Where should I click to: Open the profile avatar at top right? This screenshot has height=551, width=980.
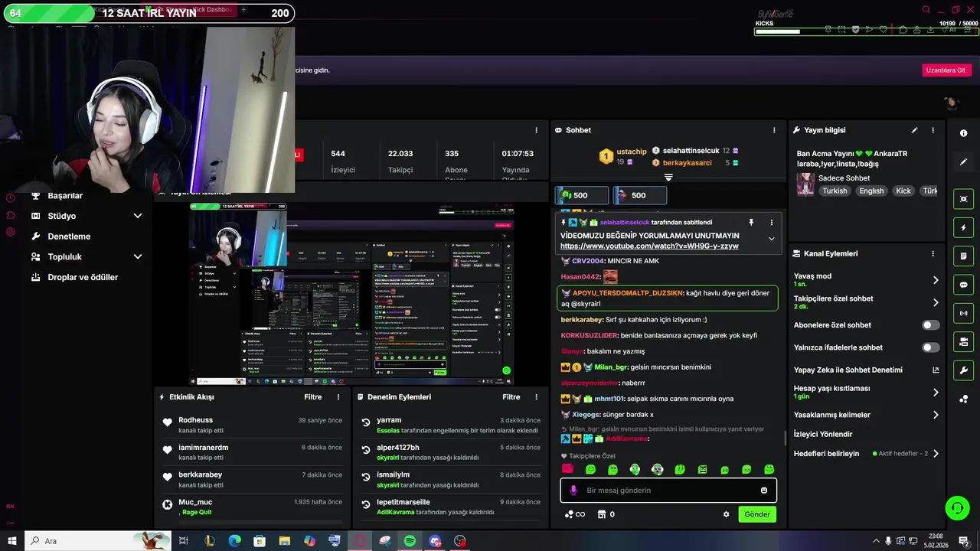click(951, 103)
